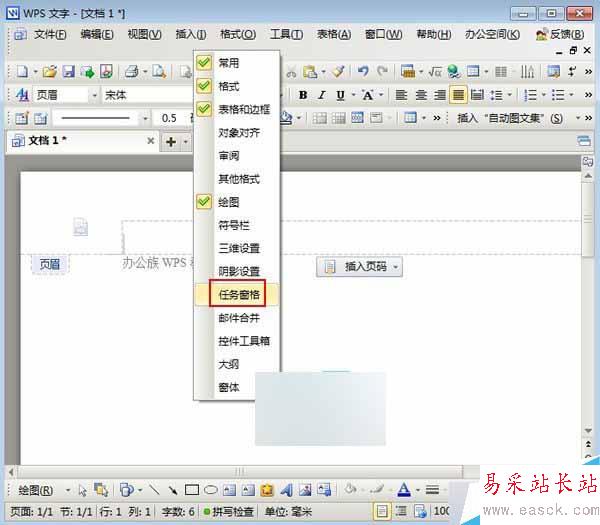Click the new tab plus button

[x=171, y=142]
